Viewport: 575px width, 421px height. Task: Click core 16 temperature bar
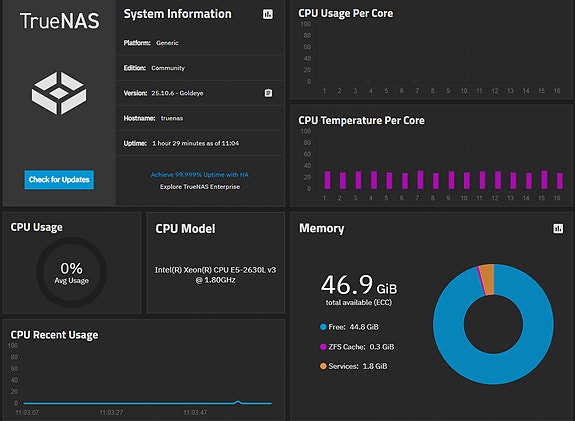point(560,181)
